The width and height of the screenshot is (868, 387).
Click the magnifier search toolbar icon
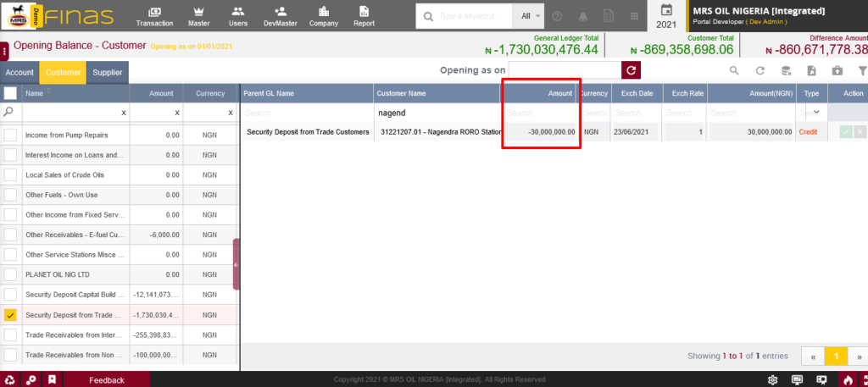pos(734,71)
